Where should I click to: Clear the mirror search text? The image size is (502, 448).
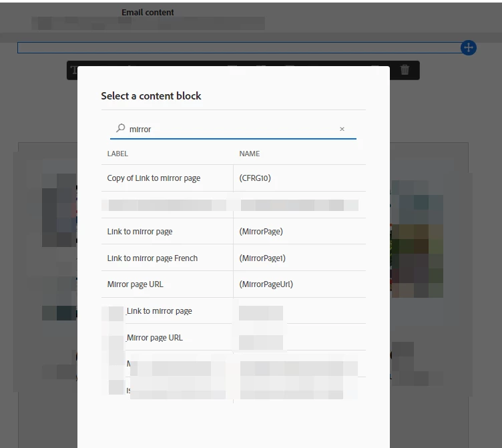(342, 129)
